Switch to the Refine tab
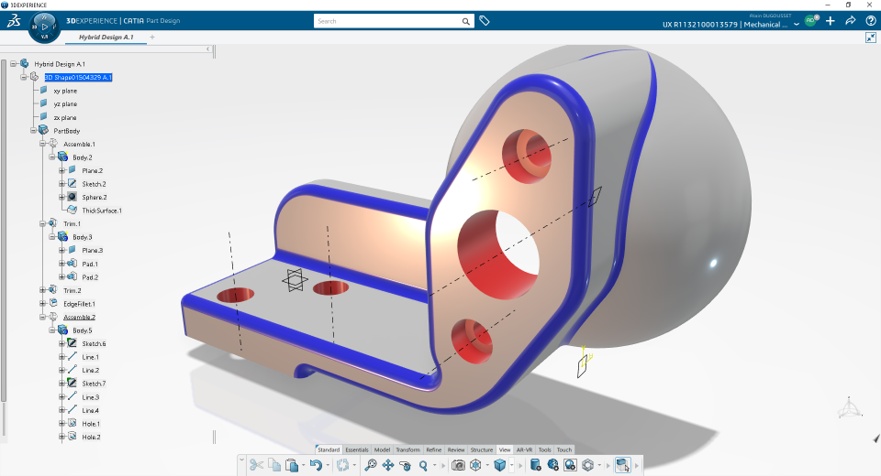 click(x=434, y=450)
